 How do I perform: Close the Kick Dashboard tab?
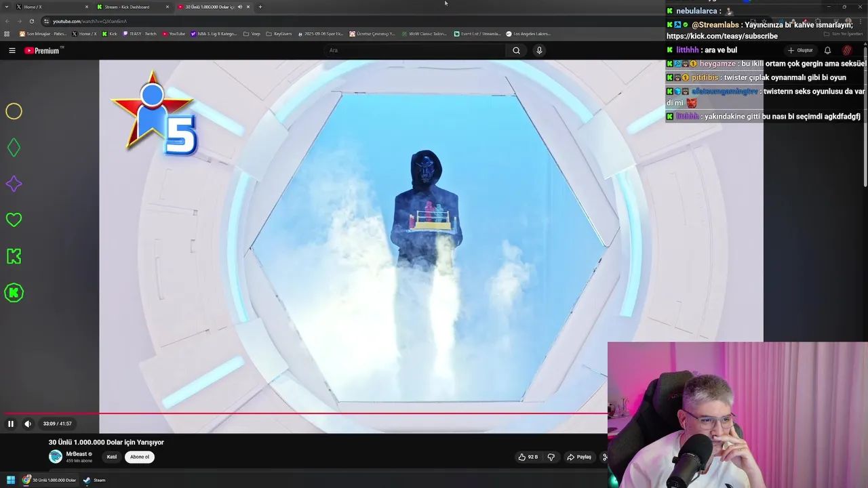click(x=167, y=7)
